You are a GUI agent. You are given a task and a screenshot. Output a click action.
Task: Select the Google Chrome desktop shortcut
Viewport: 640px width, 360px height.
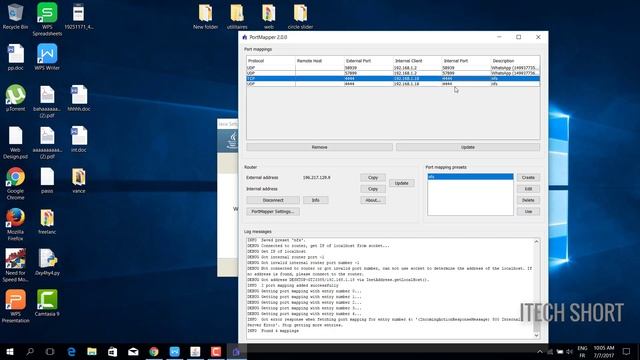click(x=16, y=183)
